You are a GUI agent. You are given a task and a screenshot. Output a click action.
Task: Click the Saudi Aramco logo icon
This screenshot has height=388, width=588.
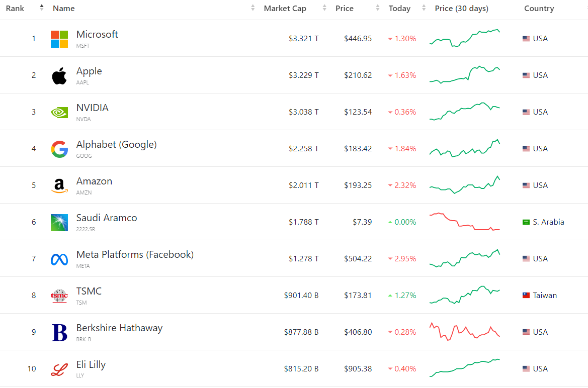[59, 222]
